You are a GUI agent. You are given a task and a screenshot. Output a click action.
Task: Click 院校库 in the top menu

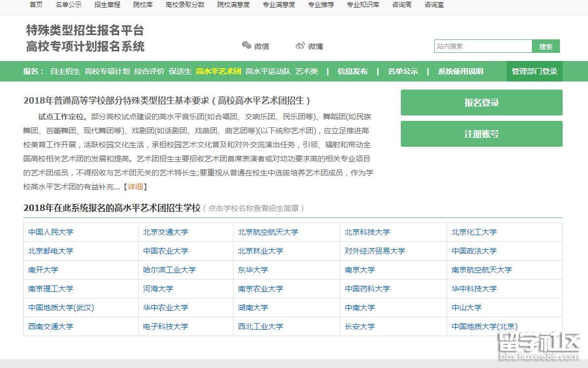pos(142,4)
